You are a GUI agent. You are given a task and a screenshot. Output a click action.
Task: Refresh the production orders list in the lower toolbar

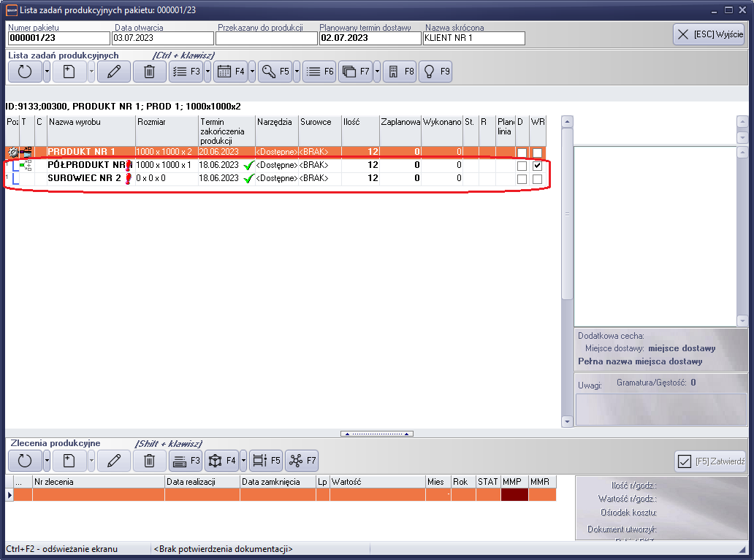click(x=25, y=461)
